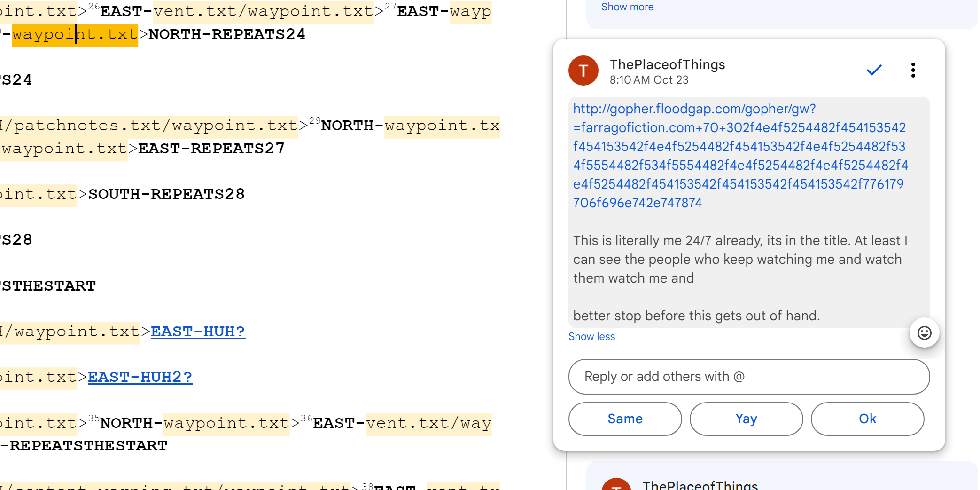Click the dark orange highlighted waypoint.txt text

(75, 35)
